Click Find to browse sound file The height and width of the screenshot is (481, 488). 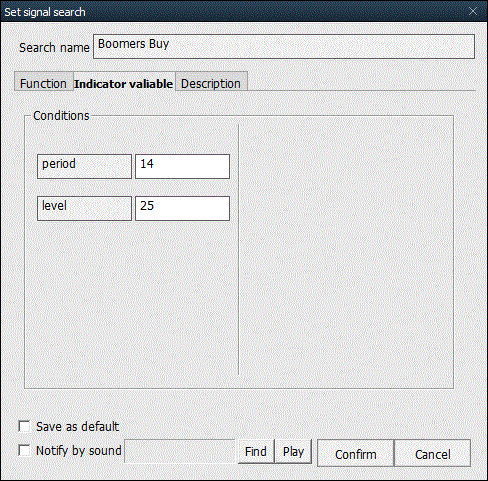point(256,451)
